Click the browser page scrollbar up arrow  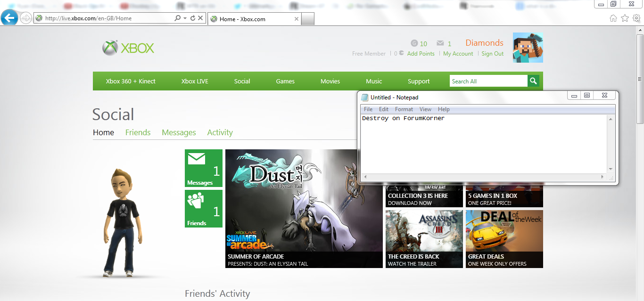640,30
